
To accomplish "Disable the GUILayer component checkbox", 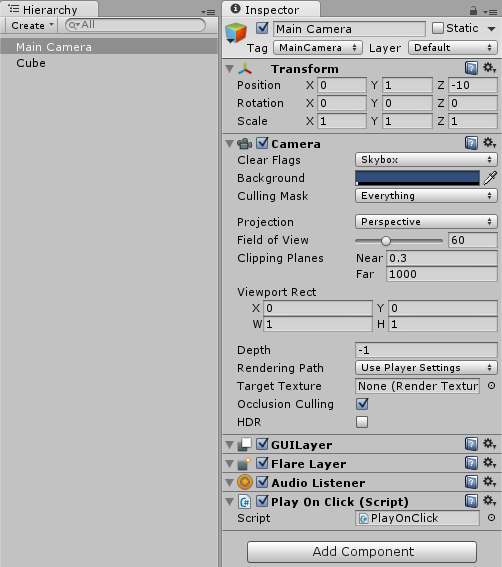I will 262,444.
